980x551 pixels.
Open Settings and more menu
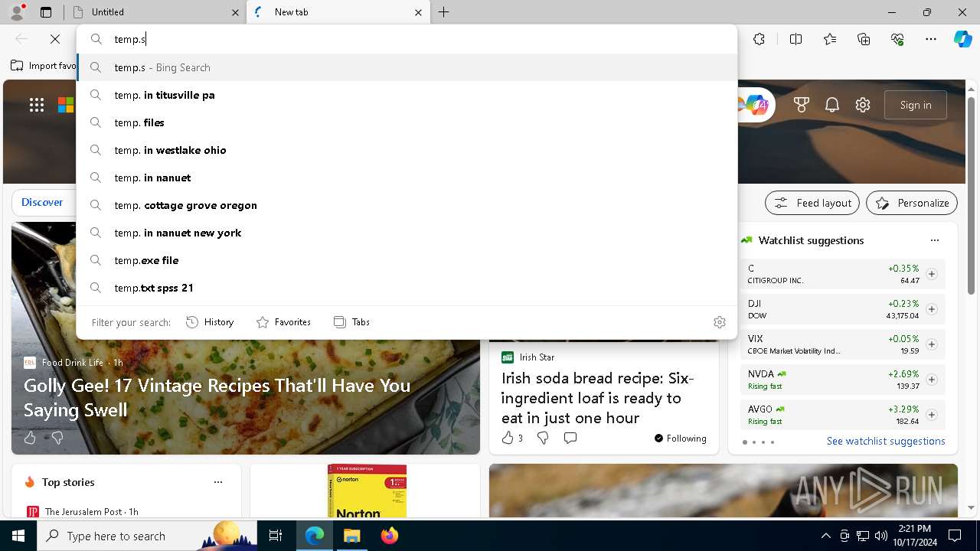pyautogui.click(x=931, y=39)
